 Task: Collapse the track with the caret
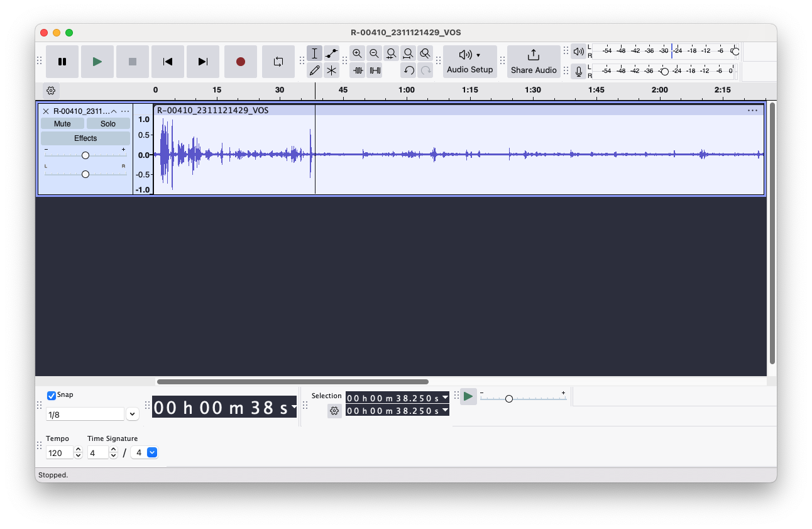pos(114,111)
